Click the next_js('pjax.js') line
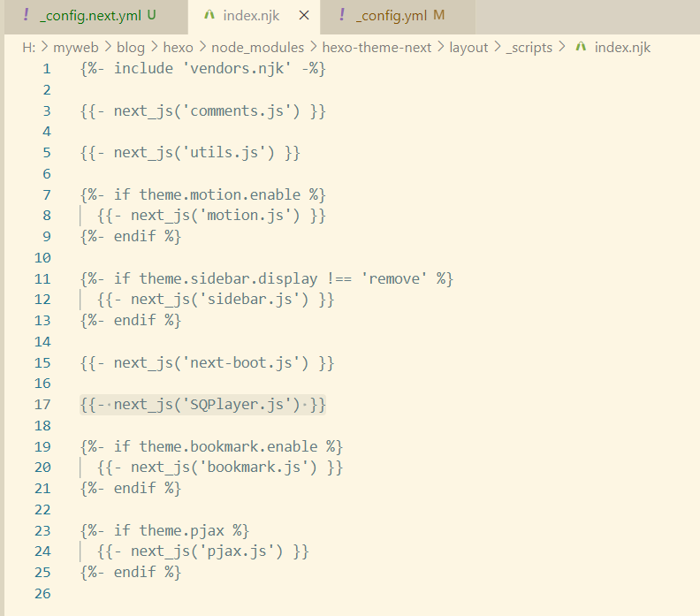The width and height of the screenshot is (700, 616). (x=202, y=551)
